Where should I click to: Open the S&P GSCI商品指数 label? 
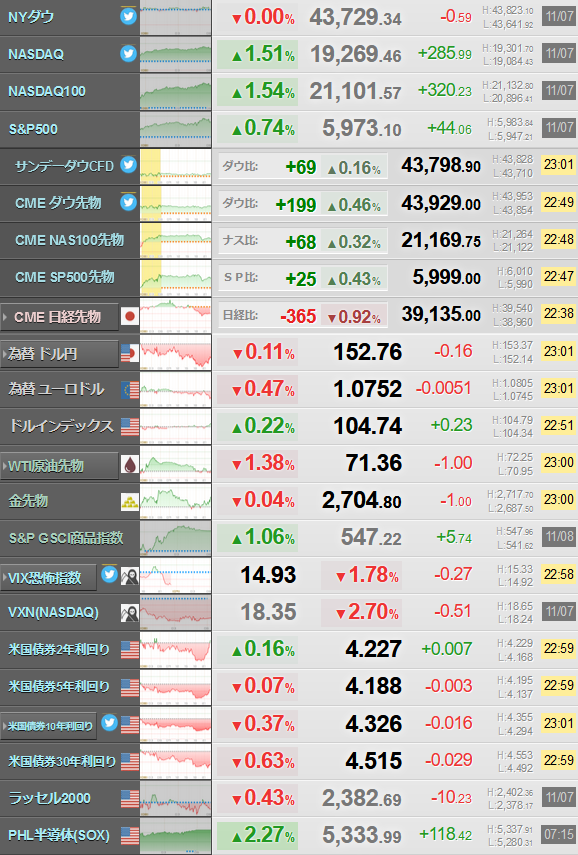point(66,538)
